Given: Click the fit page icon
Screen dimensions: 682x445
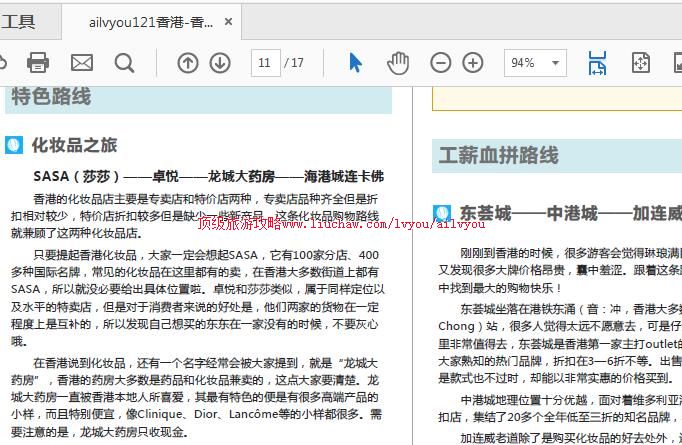Looking at the screenshot, I should tap(641, 63).
